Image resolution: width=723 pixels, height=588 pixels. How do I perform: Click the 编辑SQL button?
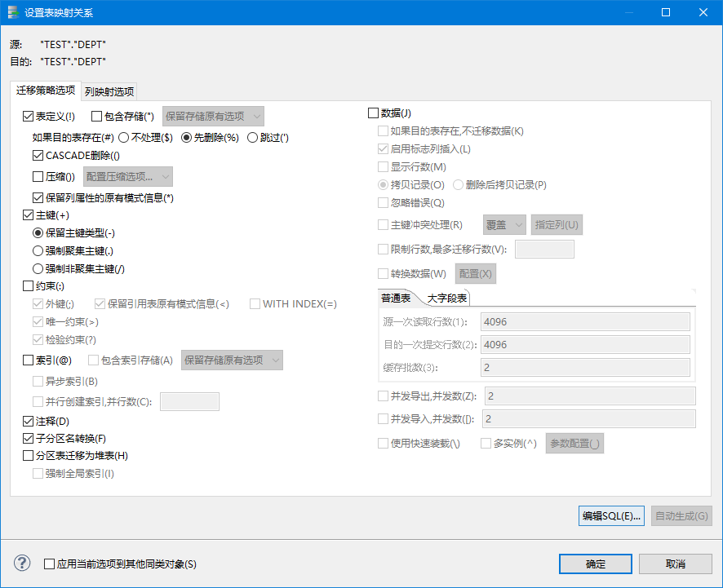pos(610,515)
